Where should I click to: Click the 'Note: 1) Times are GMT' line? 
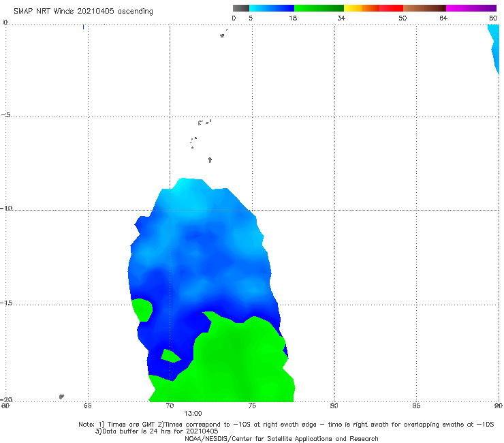click(x=286, y=425)
